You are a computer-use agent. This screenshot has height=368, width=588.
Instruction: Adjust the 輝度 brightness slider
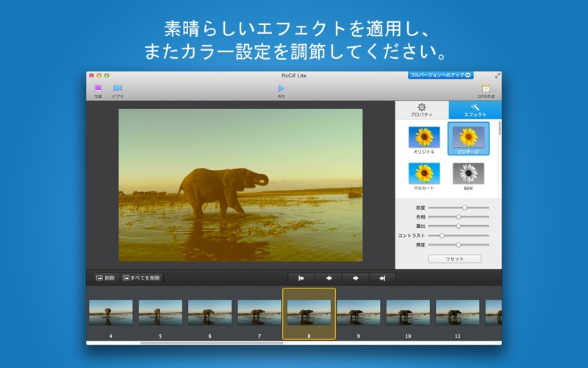pos(459,245)
